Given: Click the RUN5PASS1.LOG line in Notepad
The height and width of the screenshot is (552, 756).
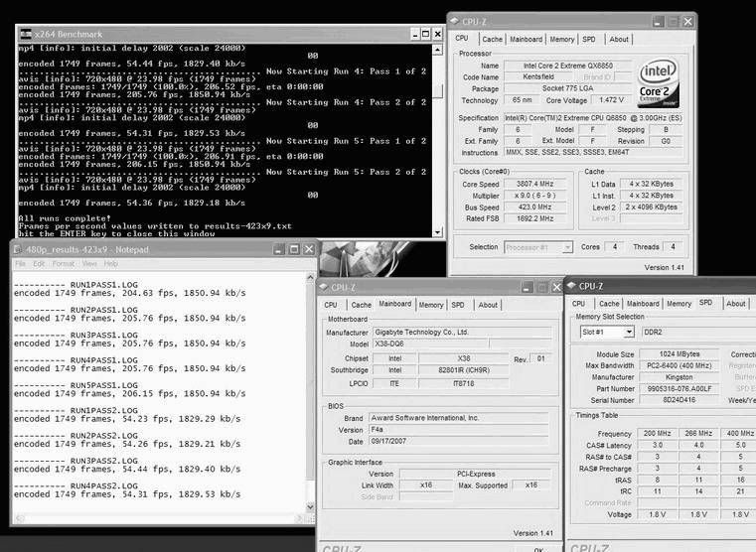Looking at the screenshot, I should (x=76, y=385).
